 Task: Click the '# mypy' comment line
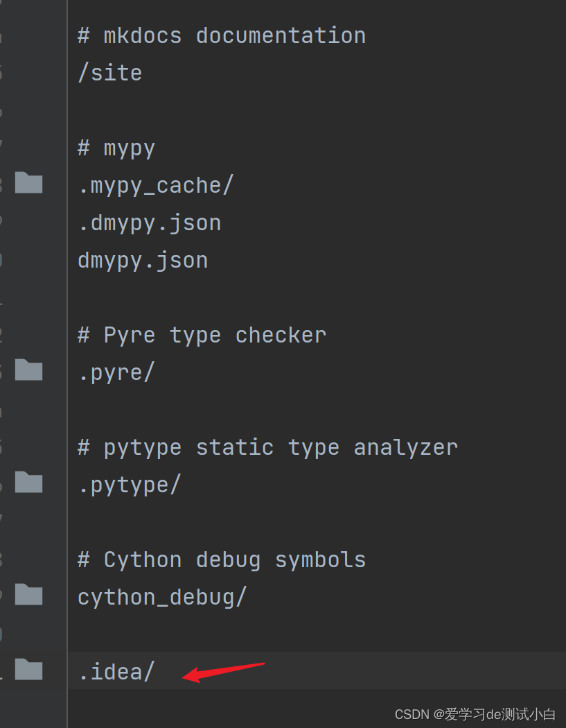click(116, 148)
